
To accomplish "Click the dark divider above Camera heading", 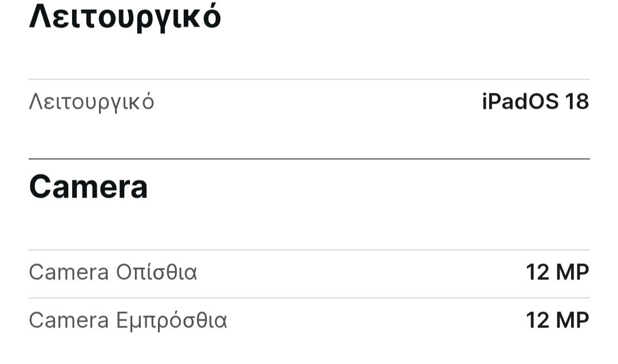I will 309,159.
